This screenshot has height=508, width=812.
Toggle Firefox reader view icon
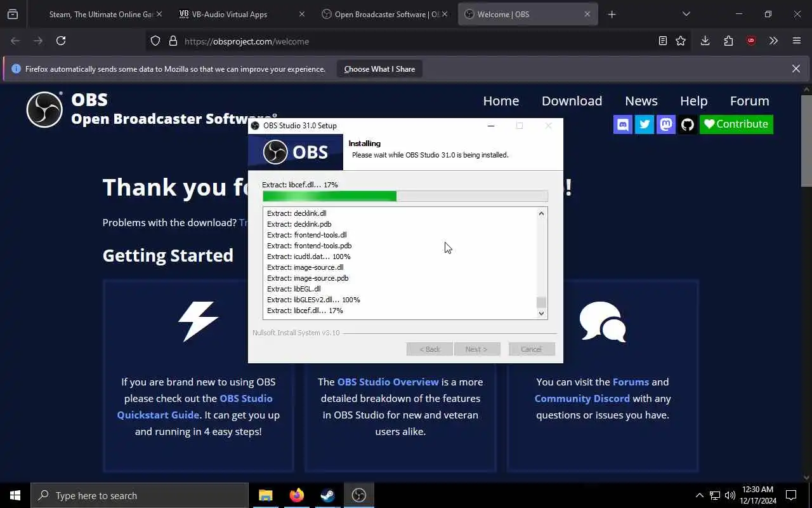coord(662,41)
